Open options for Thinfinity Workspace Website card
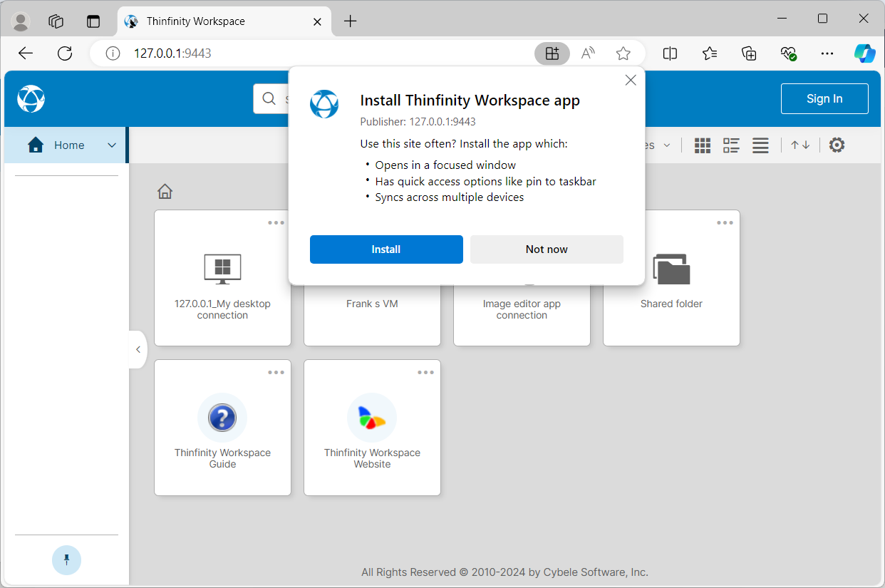 (x=425, y=373)
